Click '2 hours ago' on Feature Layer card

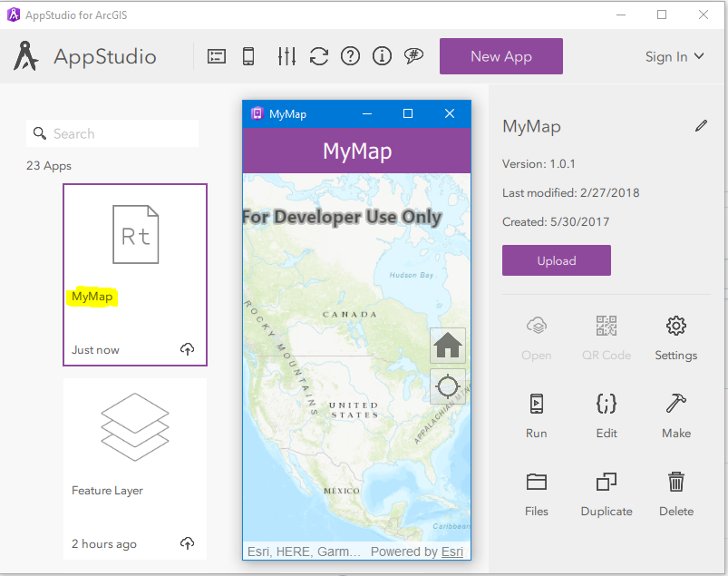[x=104, y=544]
